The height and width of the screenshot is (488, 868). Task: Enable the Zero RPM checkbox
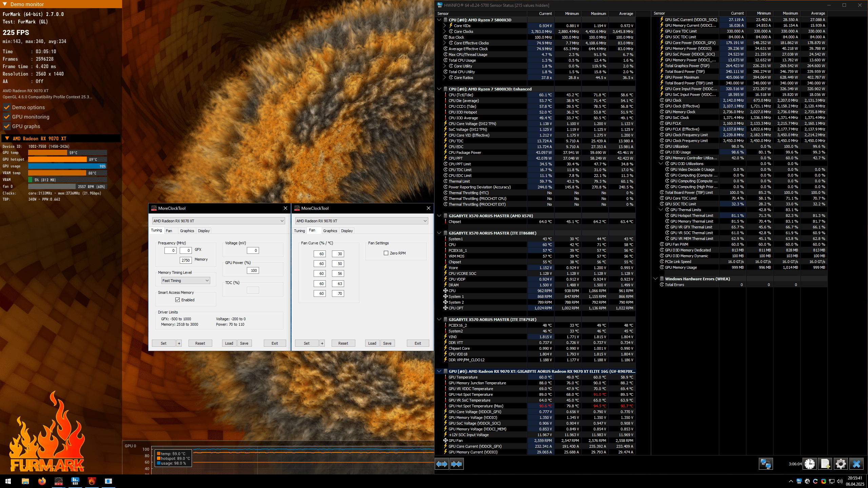coord(386,253)
